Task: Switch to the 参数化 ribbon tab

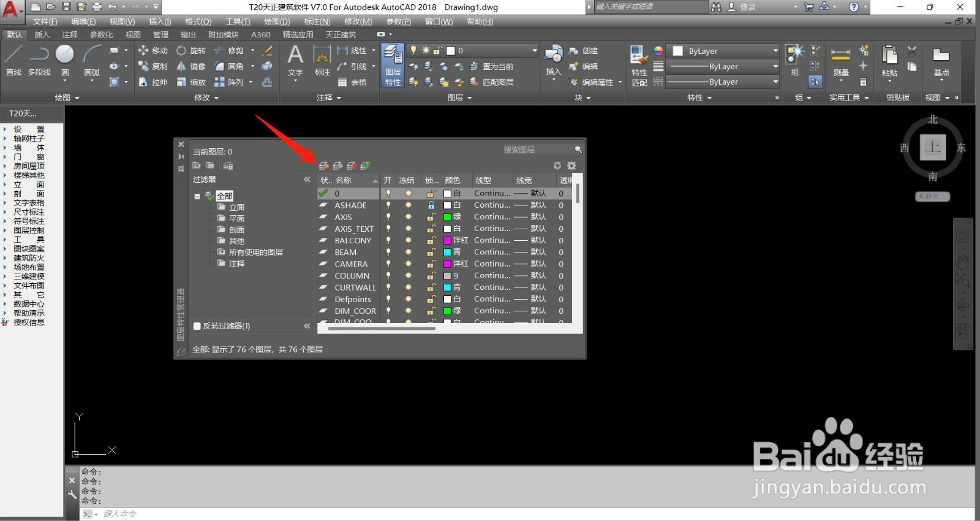Action: 101,34
